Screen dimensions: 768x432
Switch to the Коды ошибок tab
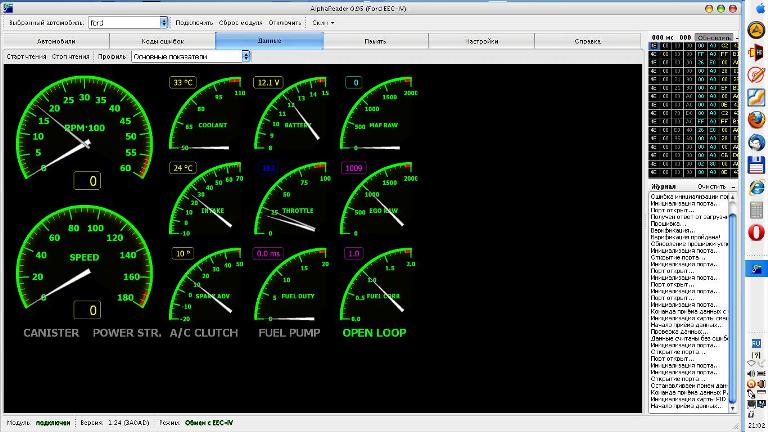point(162,41)
